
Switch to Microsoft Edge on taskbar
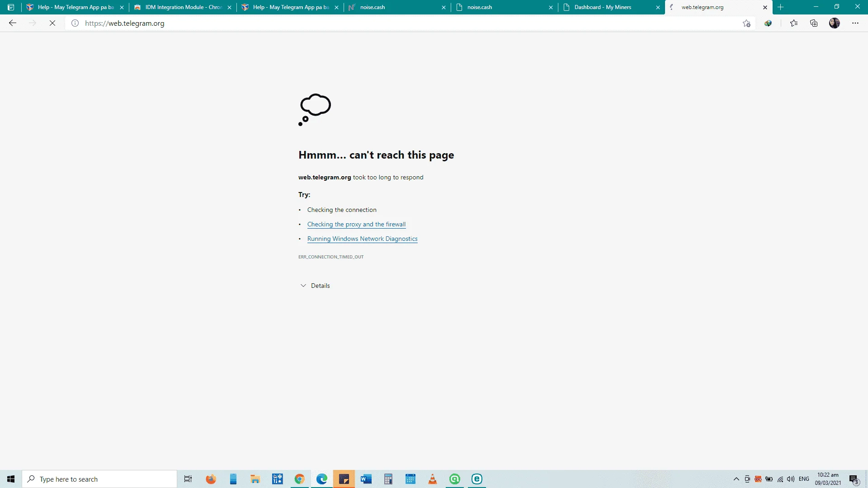(321, 479)
